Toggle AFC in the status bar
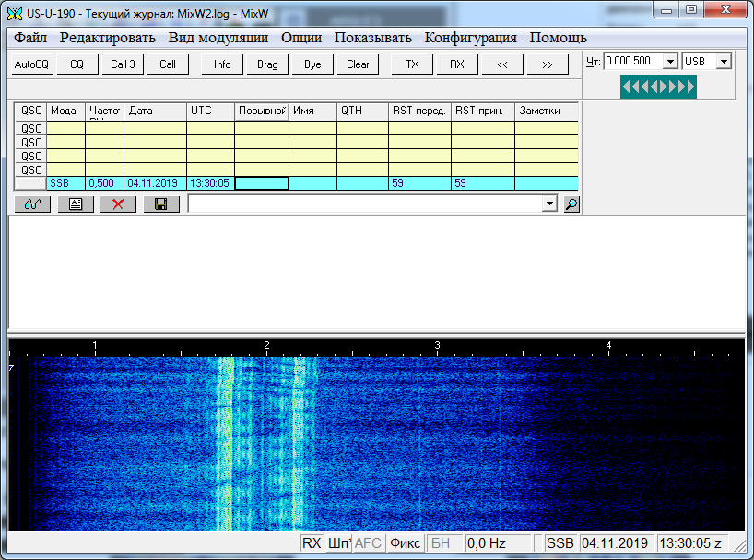754x560 pixels. [368, 543]
